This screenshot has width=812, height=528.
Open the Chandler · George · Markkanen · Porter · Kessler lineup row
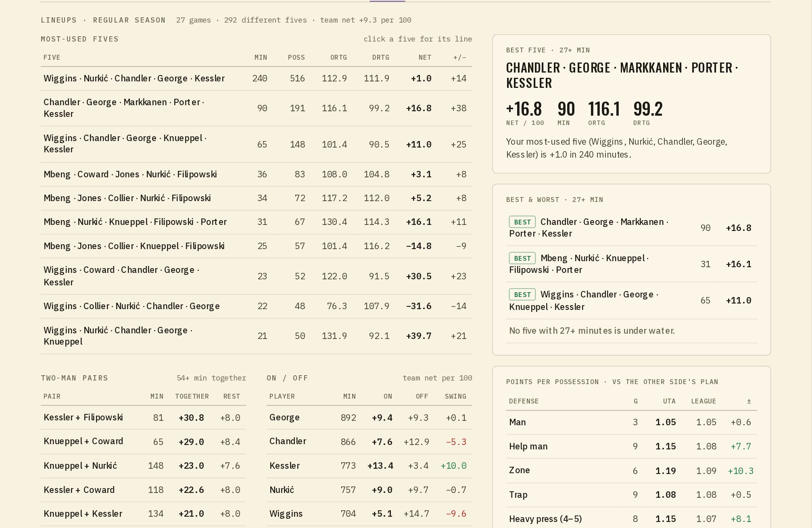[x=256, y=108]
